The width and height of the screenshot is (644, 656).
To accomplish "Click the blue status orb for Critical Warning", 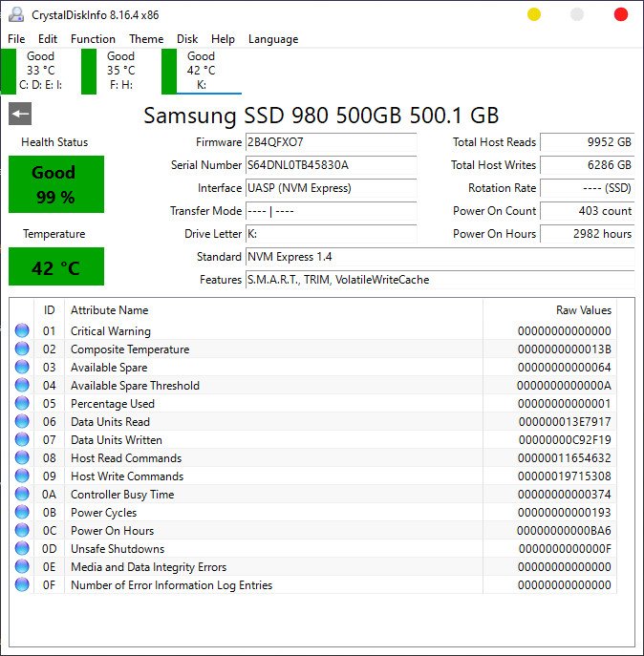I will 22,330.
